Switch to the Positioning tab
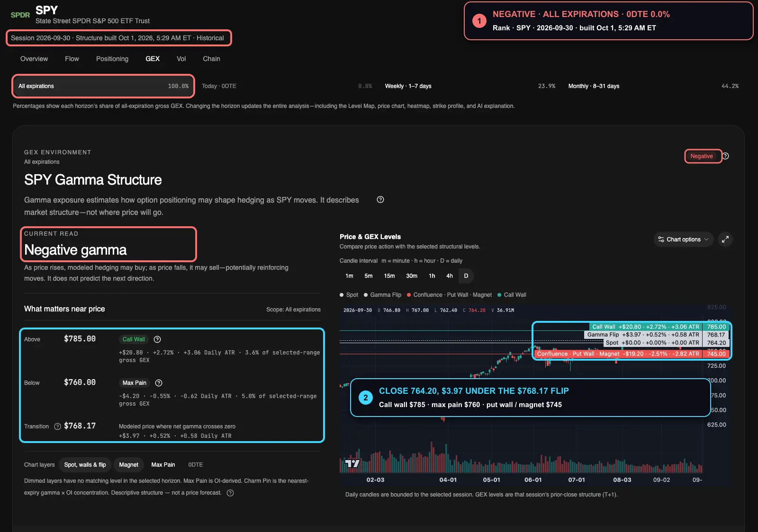The width and height of the screenshot is (758, 532). [x=112, y=59]
